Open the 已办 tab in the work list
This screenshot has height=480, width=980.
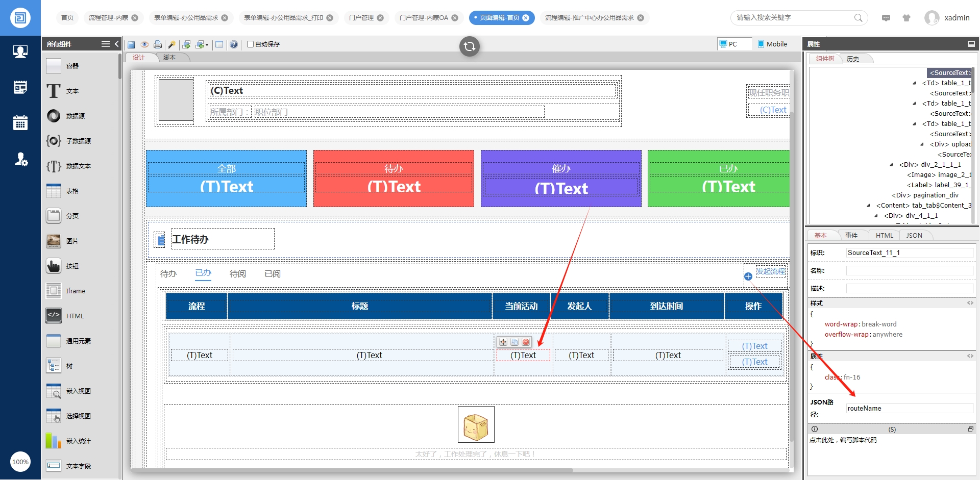203,273
